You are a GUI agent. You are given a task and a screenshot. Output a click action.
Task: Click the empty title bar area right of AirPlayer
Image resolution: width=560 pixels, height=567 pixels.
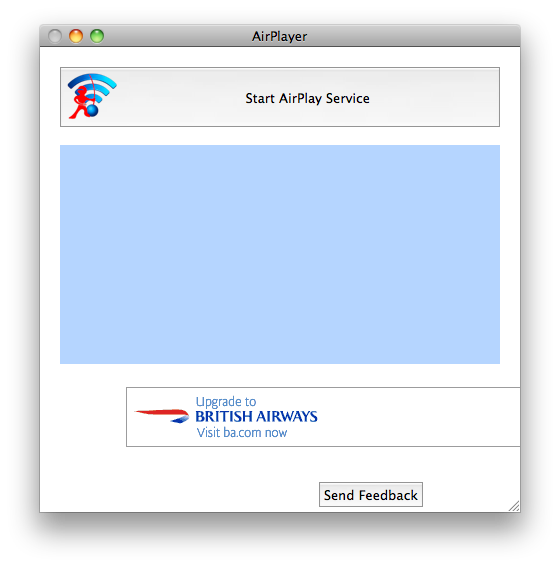412,36
